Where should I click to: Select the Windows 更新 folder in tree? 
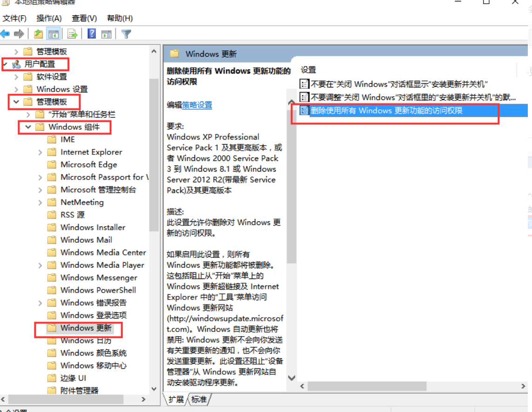[86, 328]
